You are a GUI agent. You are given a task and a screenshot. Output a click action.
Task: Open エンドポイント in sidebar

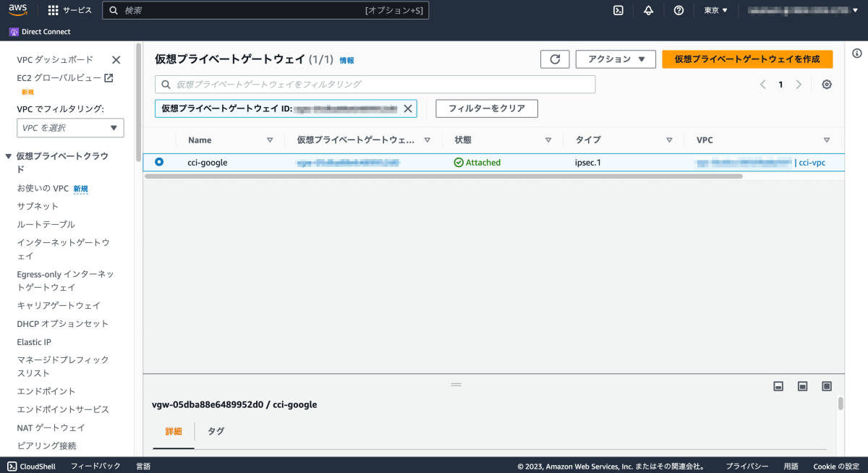pyautogui.click(x=46, y=391)
